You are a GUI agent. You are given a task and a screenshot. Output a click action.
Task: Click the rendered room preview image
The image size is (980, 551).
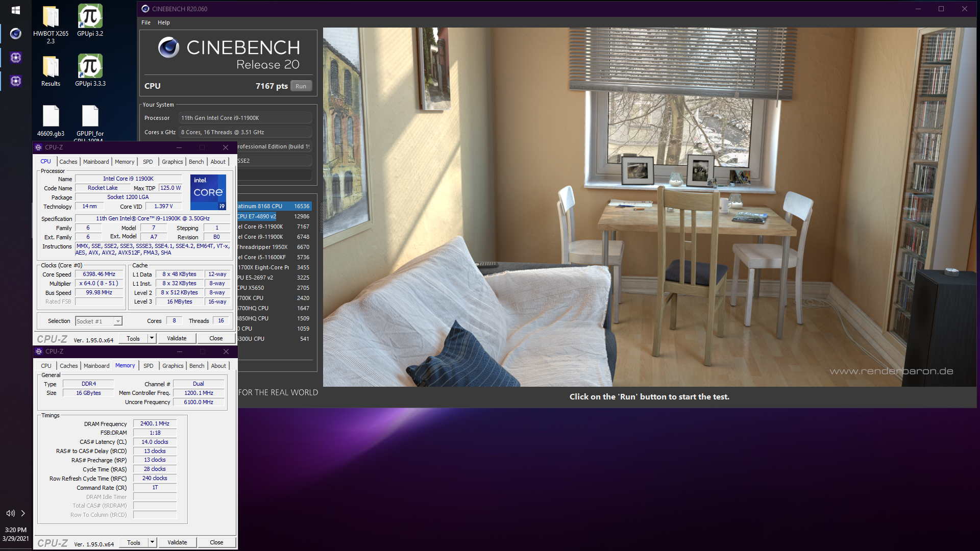coord(649,207)
